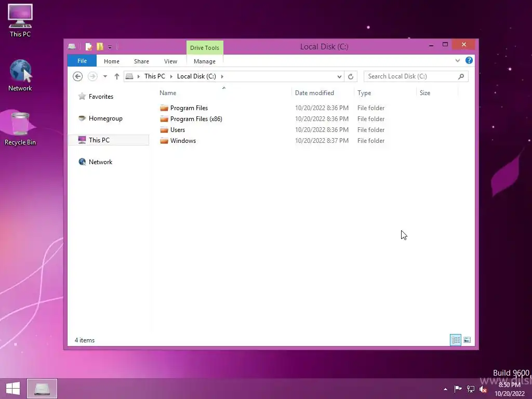Open the Start button
This screenshot has height=399, width=532.
tap(13, 388)
